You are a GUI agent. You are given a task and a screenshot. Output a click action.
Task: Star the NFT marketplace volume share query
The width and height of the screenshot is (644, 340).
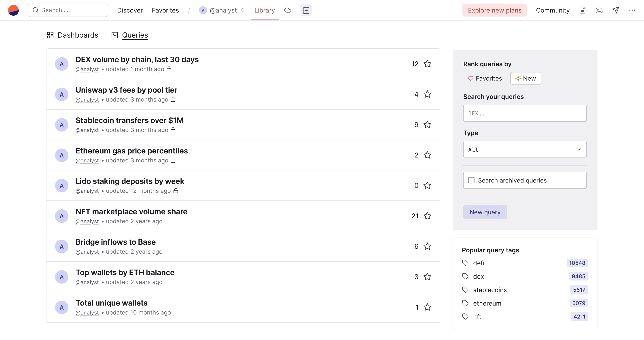(x=427, y=216)
